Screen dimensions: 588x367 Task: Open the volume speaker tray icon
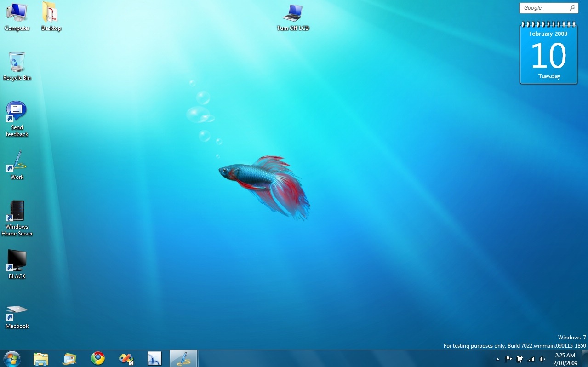542,359
